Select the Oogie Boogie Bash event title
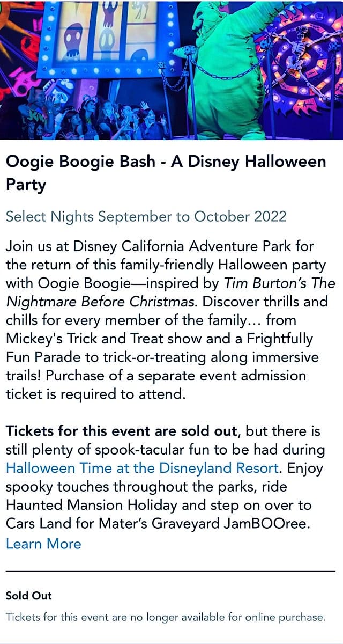This screenshot has width=343, height=644. [x=166, y=173]
